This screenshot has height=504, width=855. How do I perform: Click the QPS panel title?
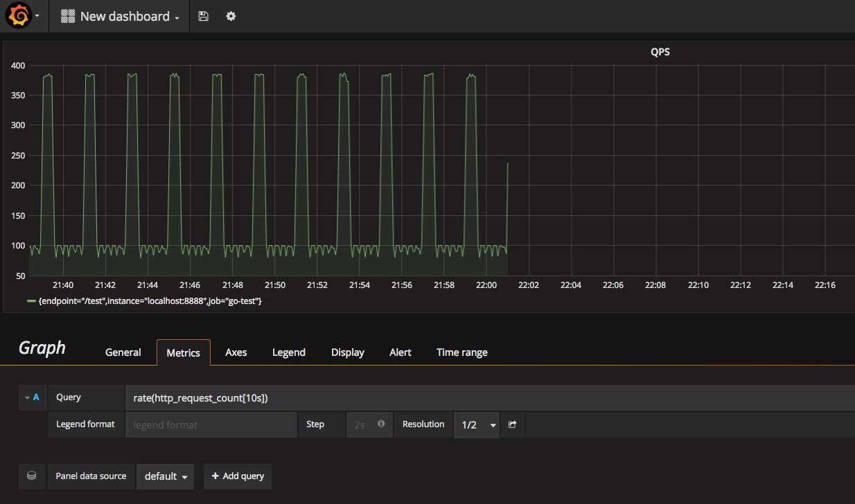660,52
